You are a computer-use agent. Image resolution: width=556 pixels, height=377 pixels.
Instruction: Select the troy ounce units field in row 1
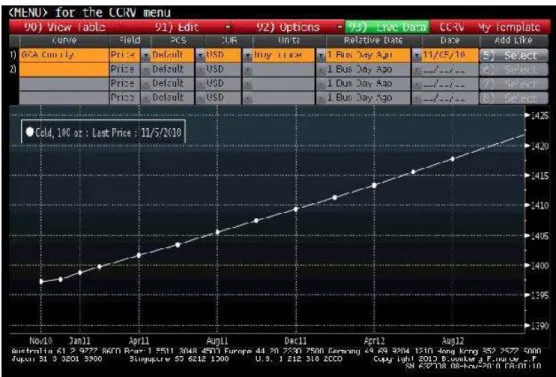(283, 55)
